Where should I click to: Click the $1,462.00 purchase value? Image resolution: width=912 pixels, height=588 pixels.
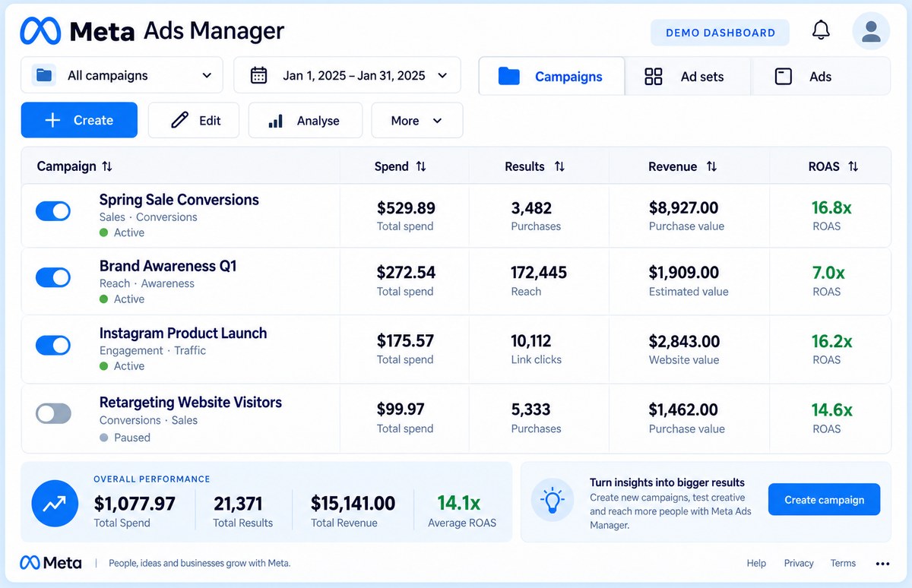tap(683, 409)
